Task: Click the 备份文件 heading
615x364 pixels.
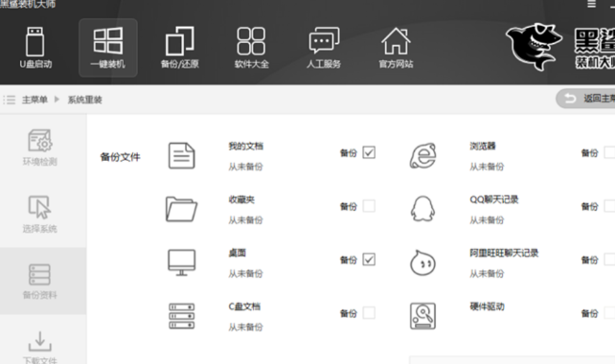Action: [x=121, y=157]
